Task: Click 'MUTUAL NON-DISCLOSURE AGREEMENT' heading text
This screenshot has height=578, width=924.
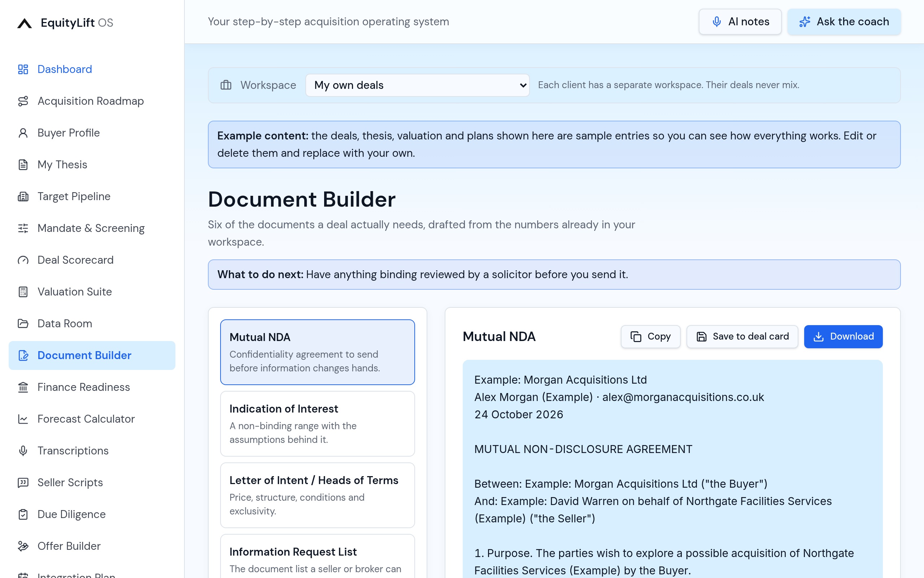Action: point(583,449)
